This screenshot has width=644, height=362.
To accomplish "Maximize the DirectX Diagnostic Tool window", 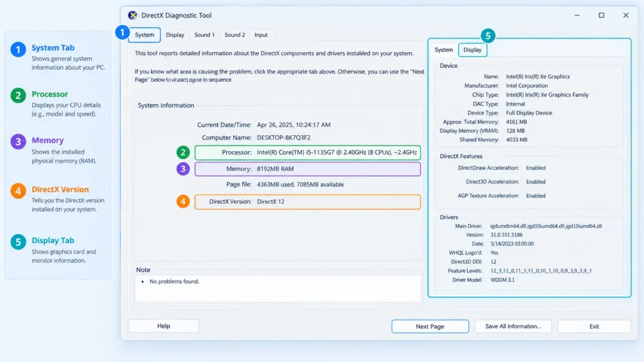I will click(601, 15).
